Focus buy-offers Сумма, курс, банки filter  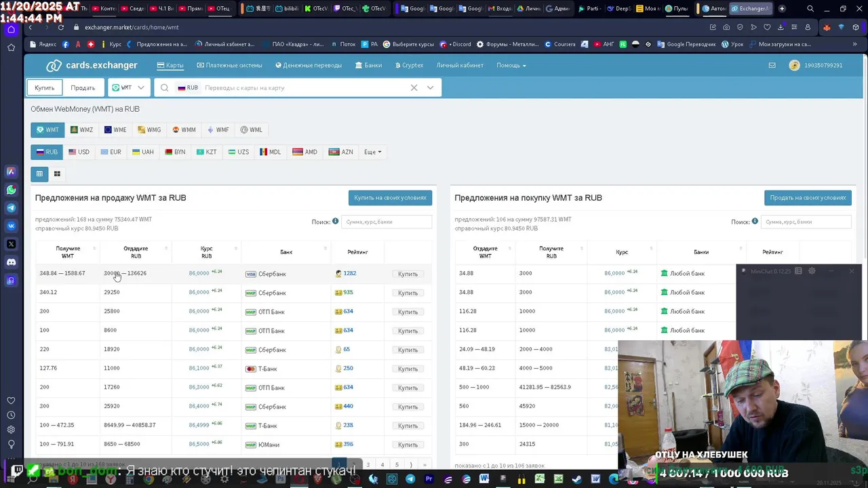(x=806, y=222)
